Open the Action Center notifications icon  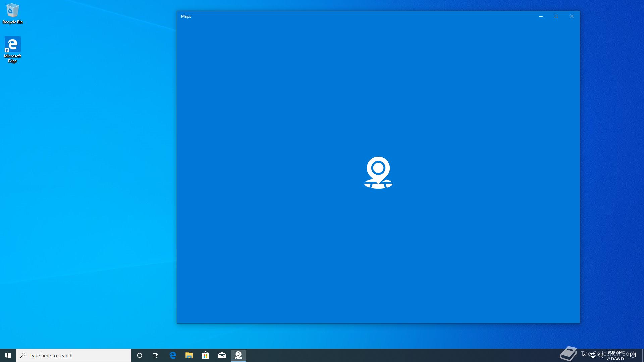[633, 355]
